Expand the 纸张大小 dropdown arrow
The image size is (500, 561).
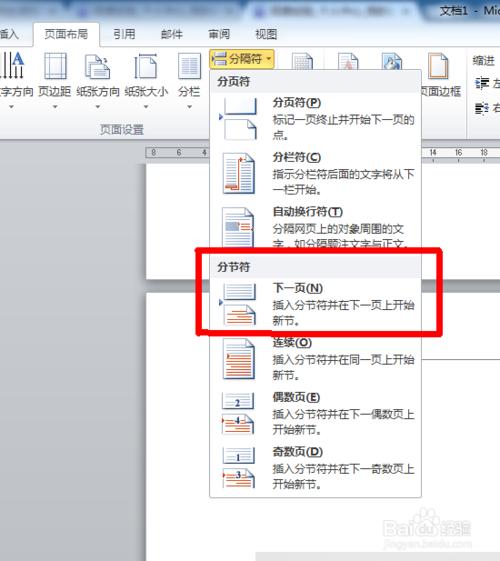(x=146, y=107)
